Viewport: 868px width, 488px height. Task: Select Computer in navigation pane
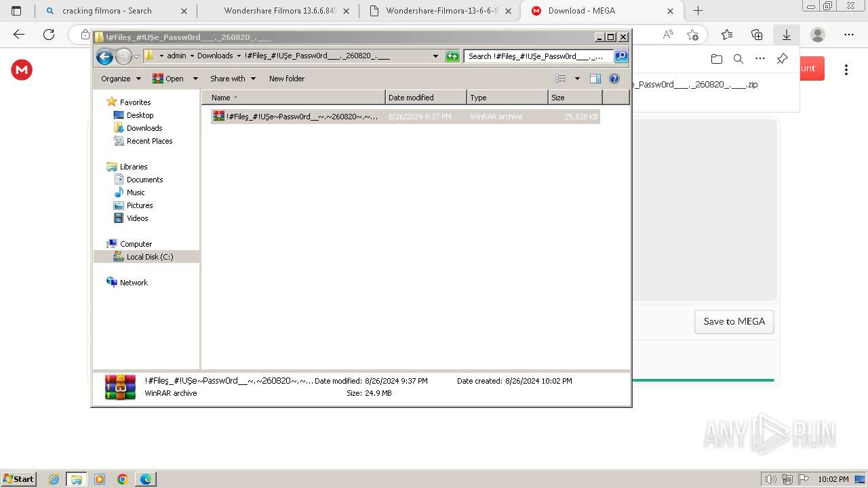click(x=136, y=244)
